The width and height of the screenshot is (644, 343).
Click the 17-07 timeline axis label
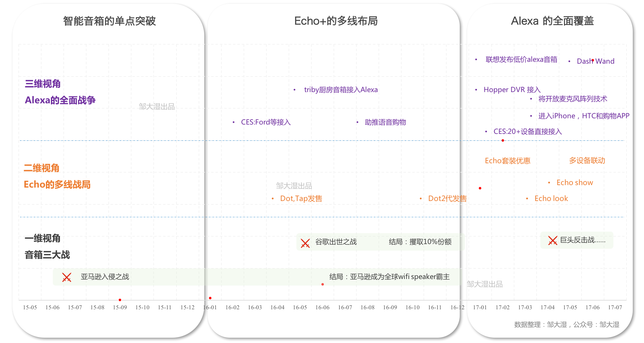(x=615, y=307)
